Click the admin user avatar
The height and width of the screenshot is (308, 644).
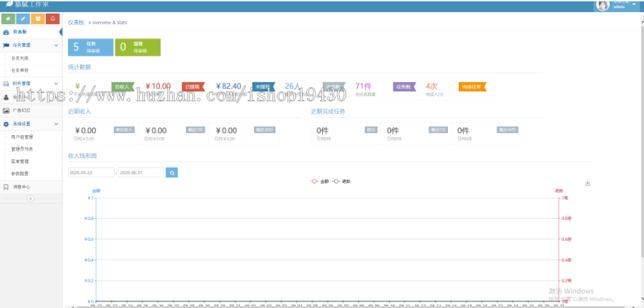pos(602,6)
